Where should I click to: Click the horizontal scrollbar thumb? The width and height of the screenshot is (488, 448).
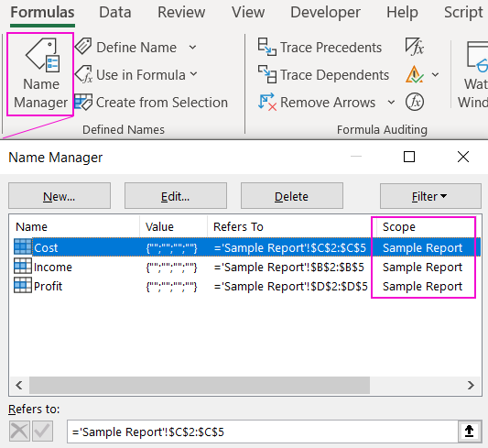(x=200, y=385)
